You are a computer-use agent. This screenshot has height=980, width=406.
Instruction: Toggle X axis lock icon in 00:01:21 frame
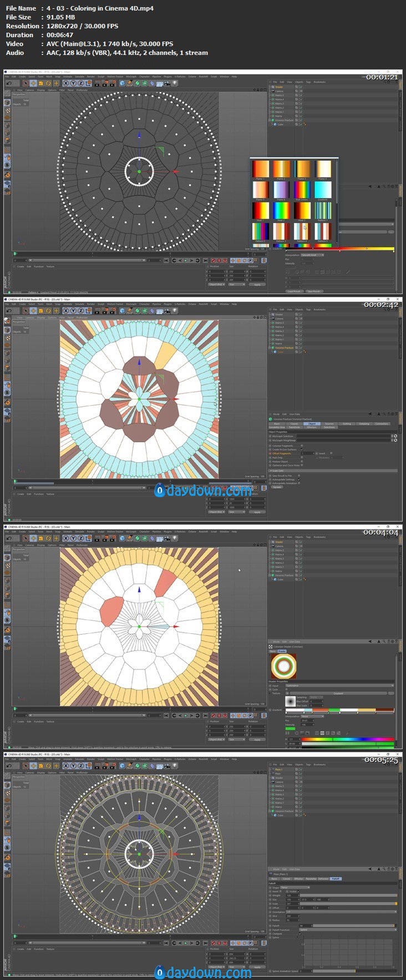[66, 83]
